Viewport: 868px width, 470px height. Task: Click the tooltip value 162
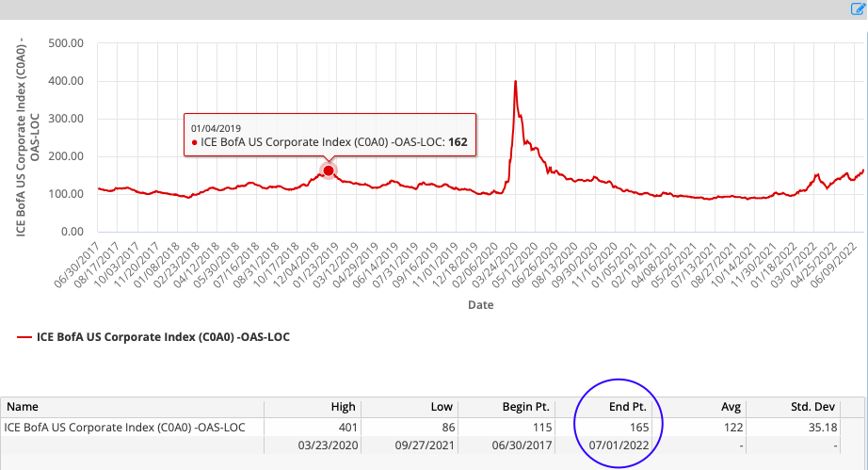click(458, 142)
